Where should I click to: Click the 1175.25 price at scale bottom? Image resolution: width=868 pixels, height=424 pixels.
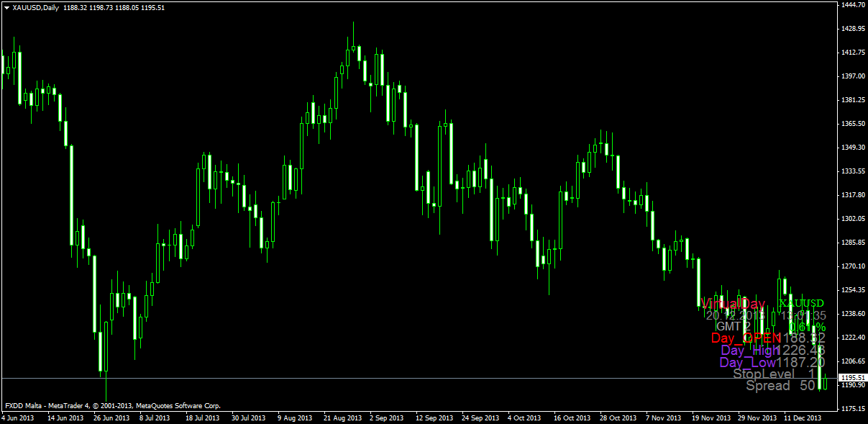point(852,409)
